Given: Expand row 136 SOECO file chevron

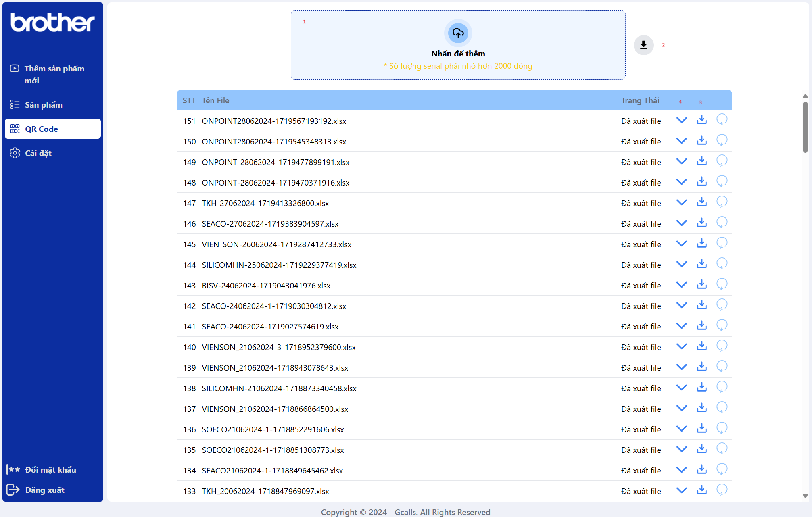Looking at the screenshot, I should (681, 429).
